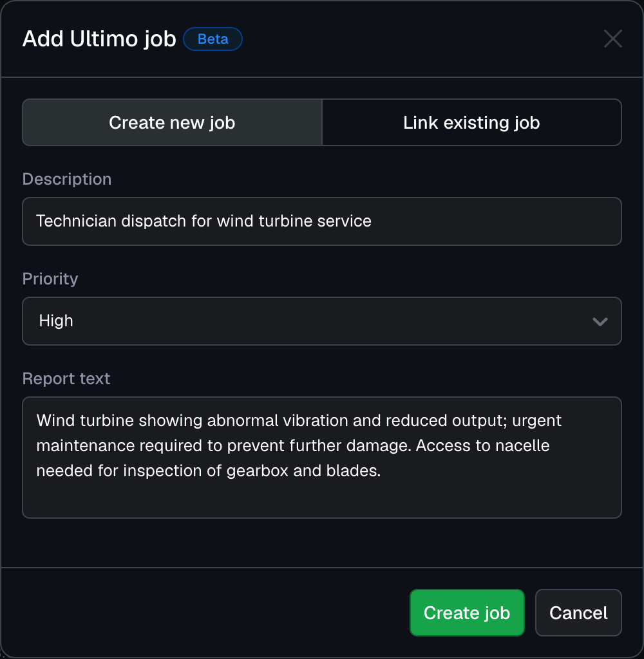The height and width of the screenshot is (659, 644).
Task: Choose the Link existing job option
Action: click(471, 122)
